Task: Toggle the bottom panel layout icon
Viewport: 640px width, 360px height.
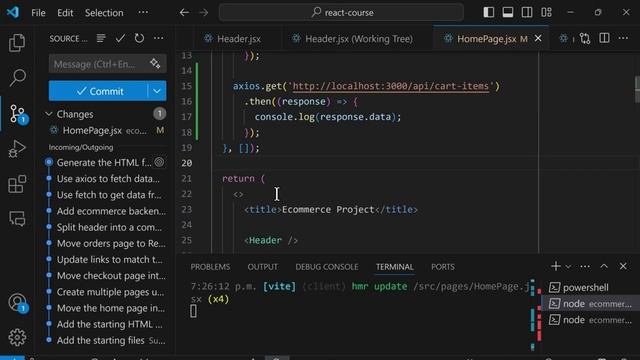Action: (508, 13)
